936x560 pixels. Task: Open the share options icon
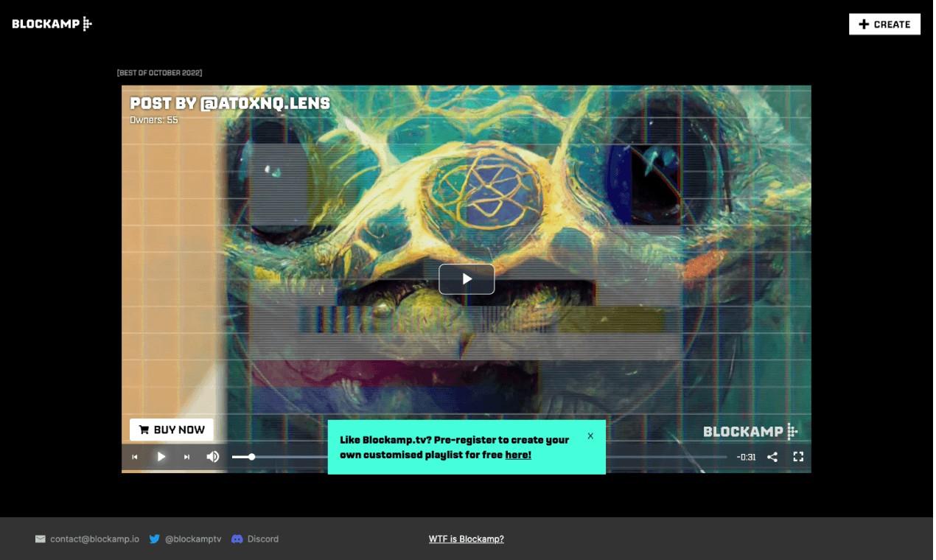click(772, 457)
